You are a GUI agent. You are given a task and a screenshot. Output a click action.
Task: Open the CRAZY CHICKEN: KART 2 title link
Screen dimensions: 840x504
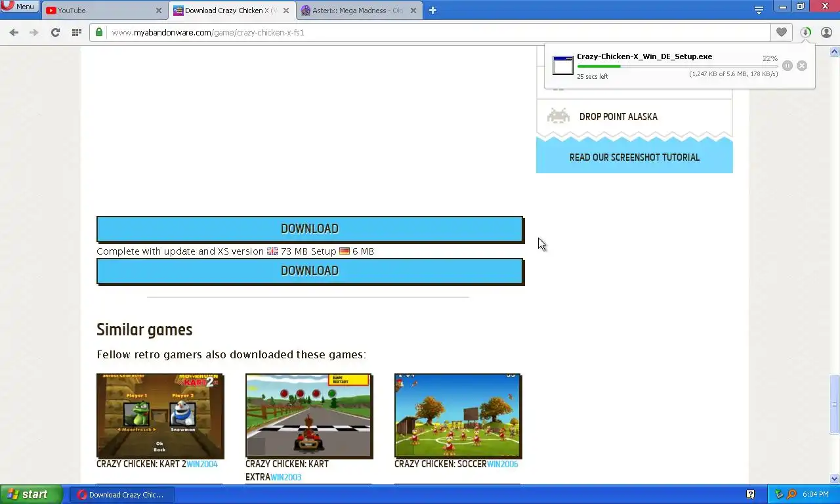pyautogui.click(x=141, y=464)
